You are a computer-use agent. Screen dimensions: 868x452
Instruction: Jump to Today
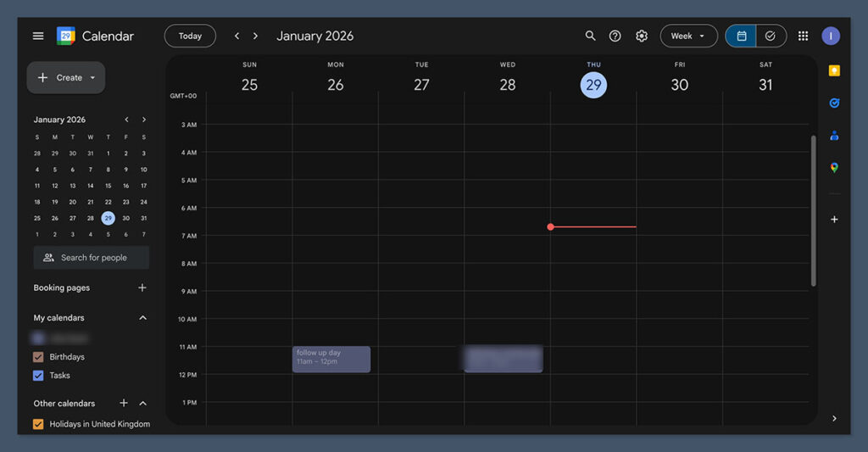[190, 36]
